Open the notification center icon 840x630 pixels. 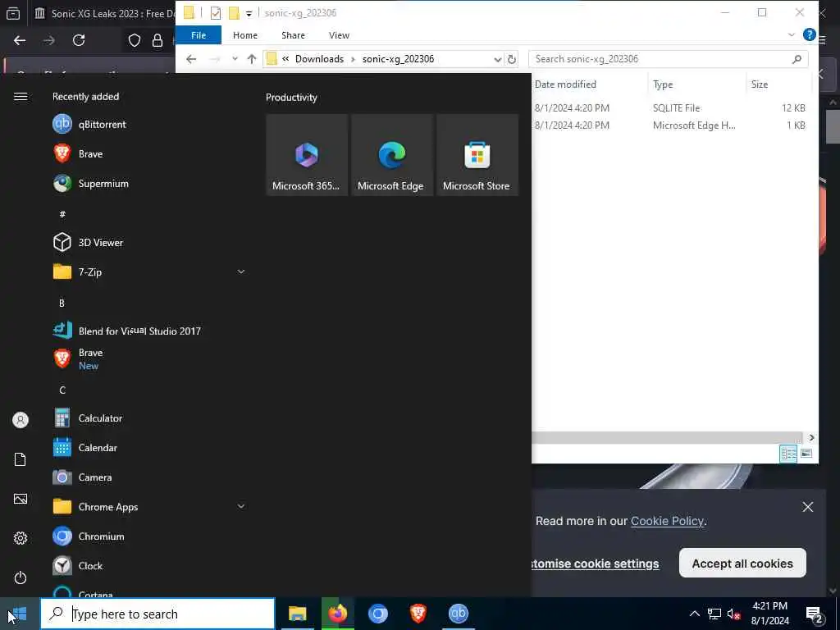pos(815,614)
